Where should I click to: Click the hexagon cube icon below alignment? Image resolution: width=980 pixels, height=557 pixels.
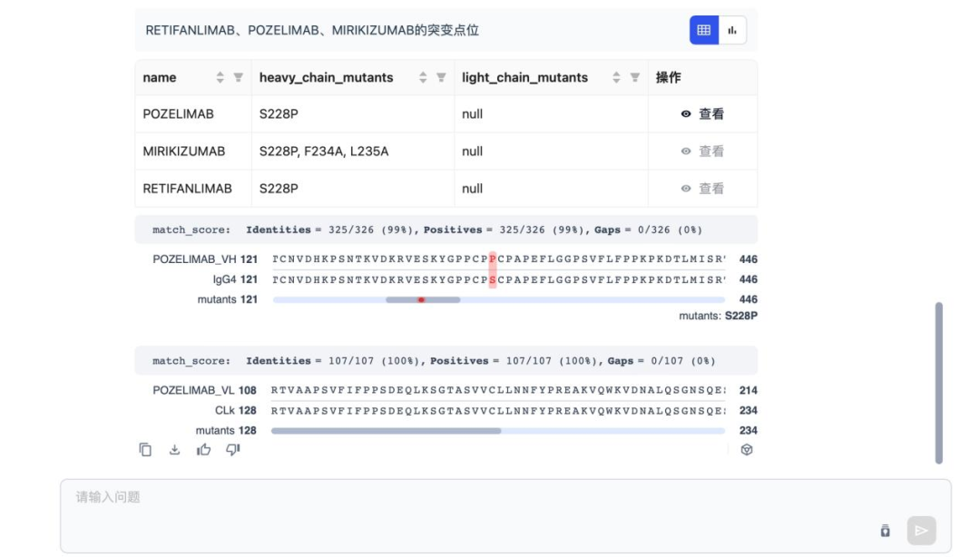pos(746,449)
